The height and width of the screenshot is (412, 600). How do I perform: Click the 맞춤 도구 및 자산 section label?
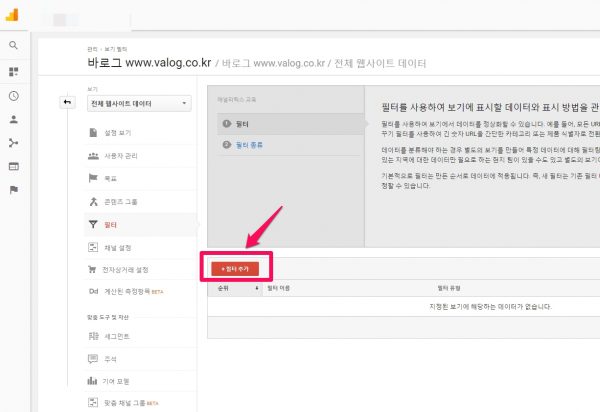tap(108, 317)
